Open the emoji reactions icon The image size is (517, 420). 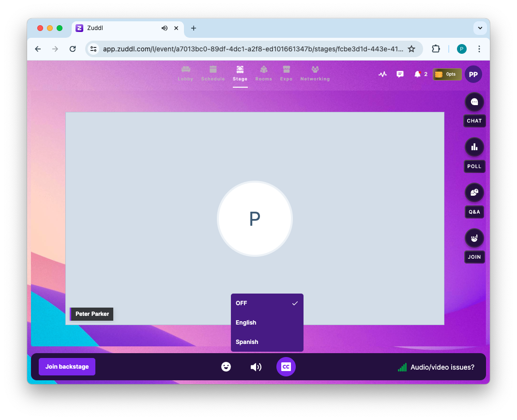coord(226,367)
